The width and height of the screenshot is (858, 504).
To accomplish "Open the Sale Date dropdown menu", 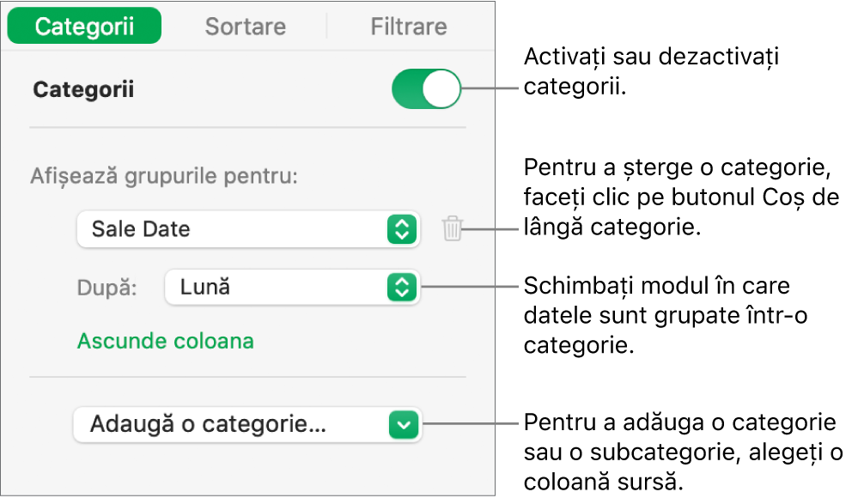I will click(x=249, y=228).
